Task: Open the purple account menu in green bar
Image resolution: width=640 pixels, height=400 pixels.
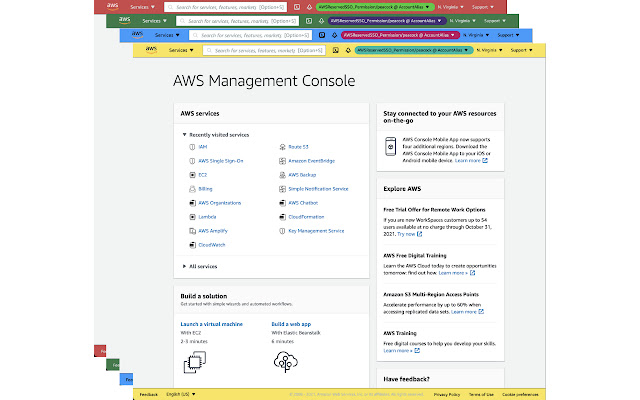Action: tap(387, 21)
